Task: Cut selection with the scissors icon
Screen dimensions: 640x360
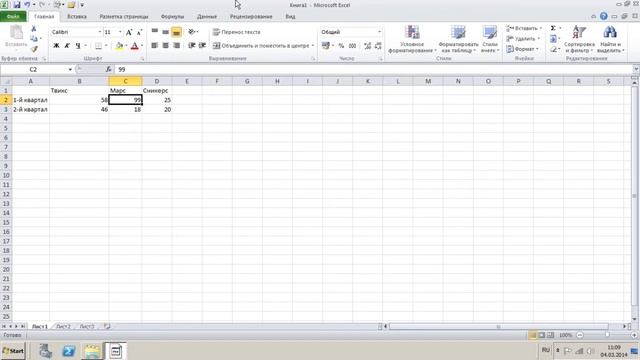Action: (x=34, y=29)
